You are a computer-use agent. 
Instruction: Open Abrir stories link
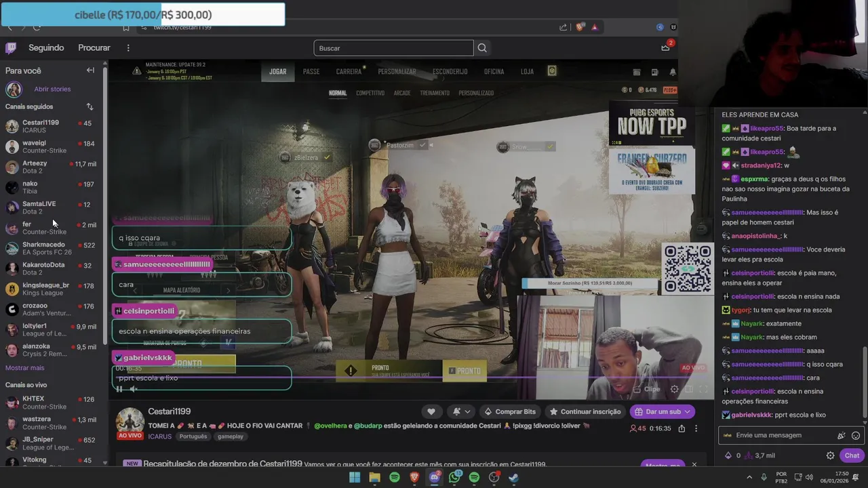point(52,89)
